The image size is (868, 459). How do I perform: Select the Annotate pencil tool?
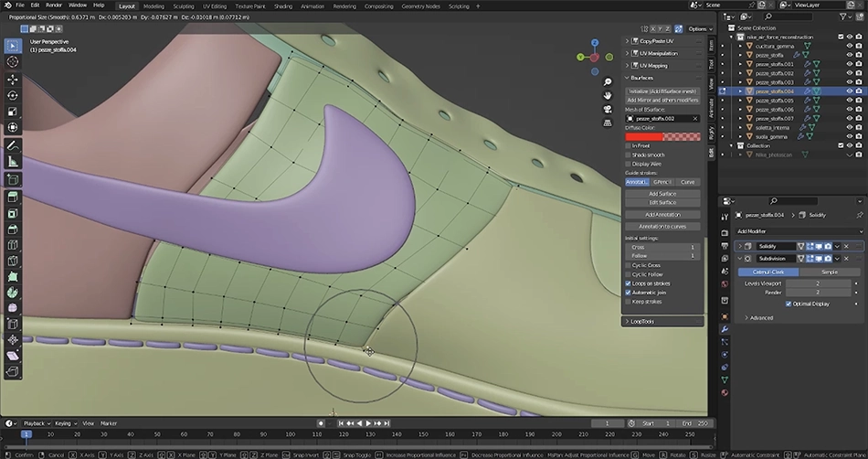tap(13, 145)
